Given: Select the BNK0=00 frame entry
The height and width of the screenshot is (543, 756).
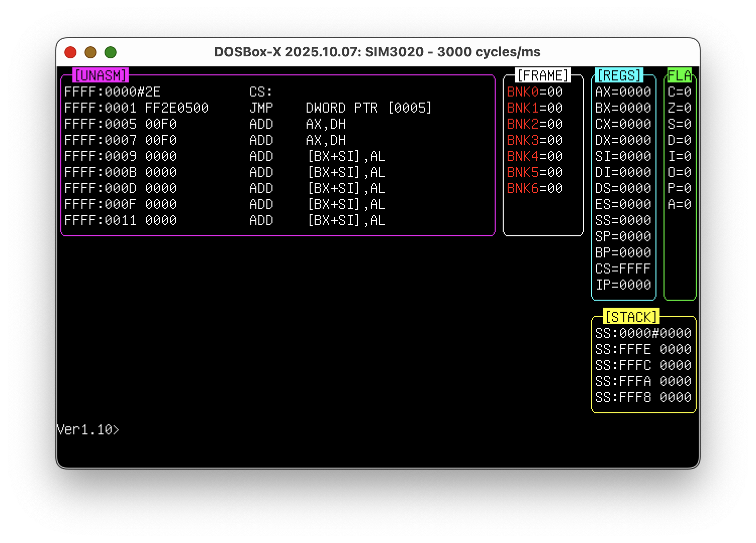Looking at the screenshot, I should pos(534,92).
